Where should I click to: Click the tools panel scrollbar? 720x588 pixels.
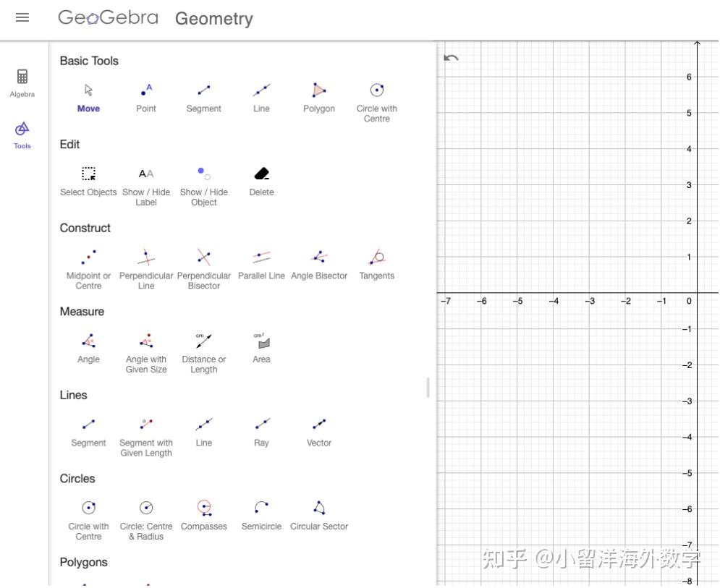point(428,388)
